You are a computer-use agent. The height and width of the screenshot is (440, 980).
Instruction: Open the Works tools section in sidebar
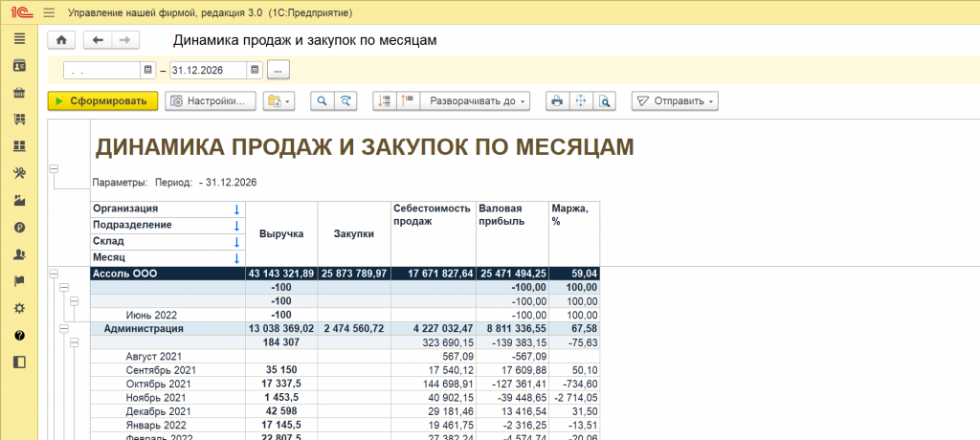19,173
